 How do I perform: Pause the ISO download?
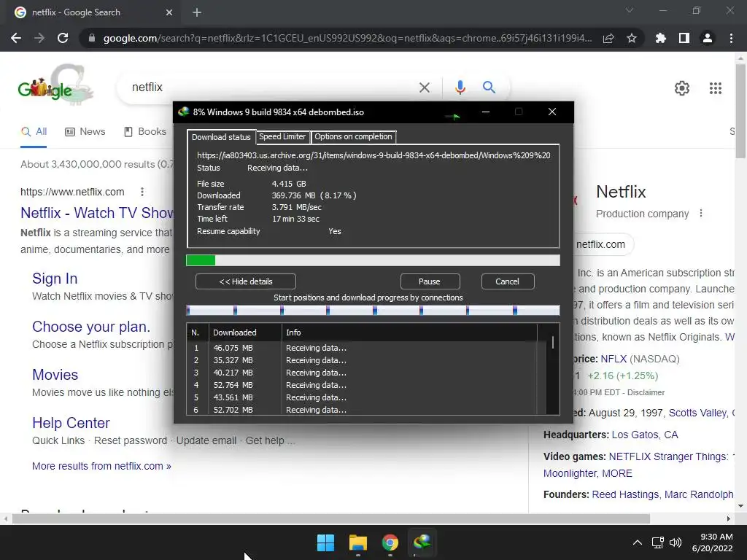click(x=430, y=281)
